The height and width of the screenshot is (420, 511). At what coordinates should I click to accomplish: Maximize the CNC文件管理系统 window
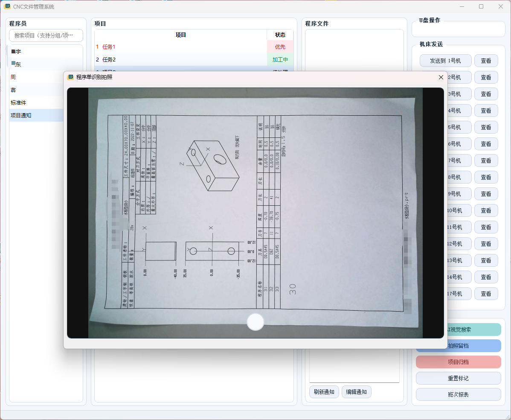481,6
